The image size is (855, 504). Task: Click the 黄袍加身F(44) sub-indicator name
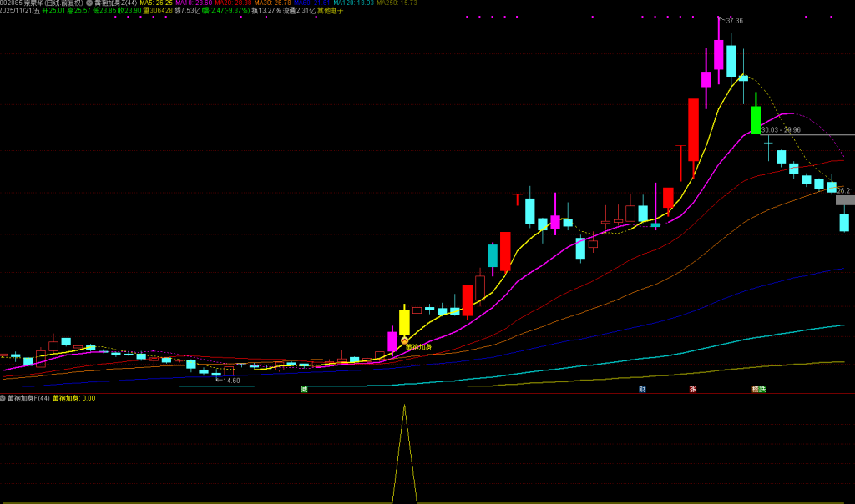click(x=27, y=398)
